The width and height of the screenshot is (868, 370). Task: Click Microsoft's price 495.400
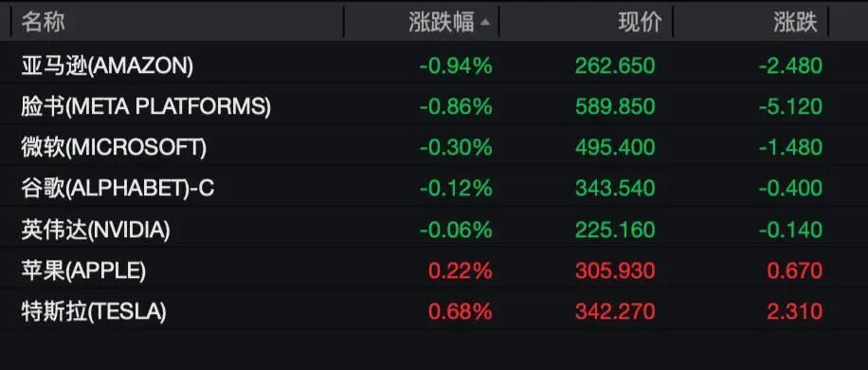[x=615, y=147]
